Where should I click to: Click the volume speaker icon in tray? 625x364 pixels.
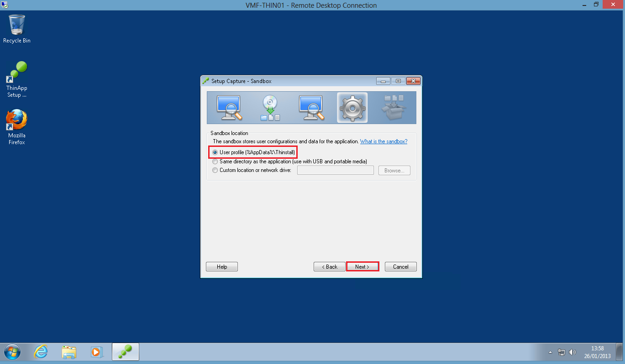pos(572,352)
